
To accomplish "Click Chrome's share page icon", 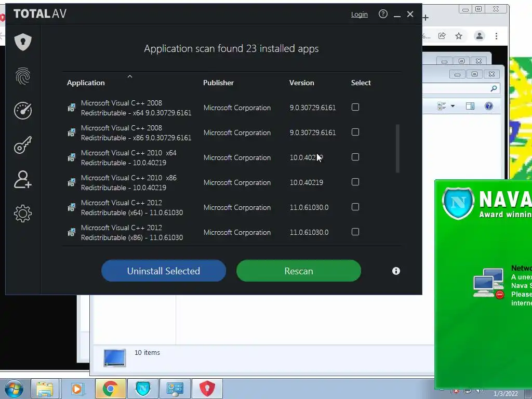I will click(x=442, y=36).
